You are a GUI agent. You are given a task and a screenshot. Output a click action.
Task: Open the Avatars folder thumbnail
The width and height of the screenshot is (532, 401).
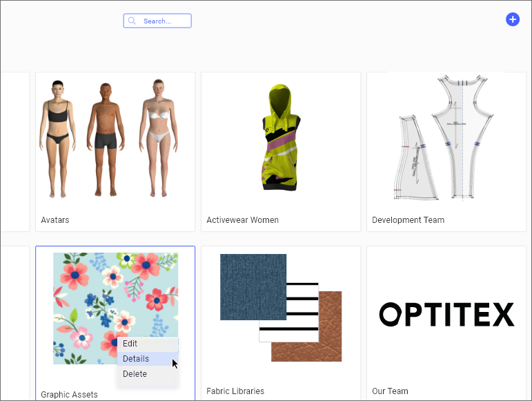pos(108,139)
